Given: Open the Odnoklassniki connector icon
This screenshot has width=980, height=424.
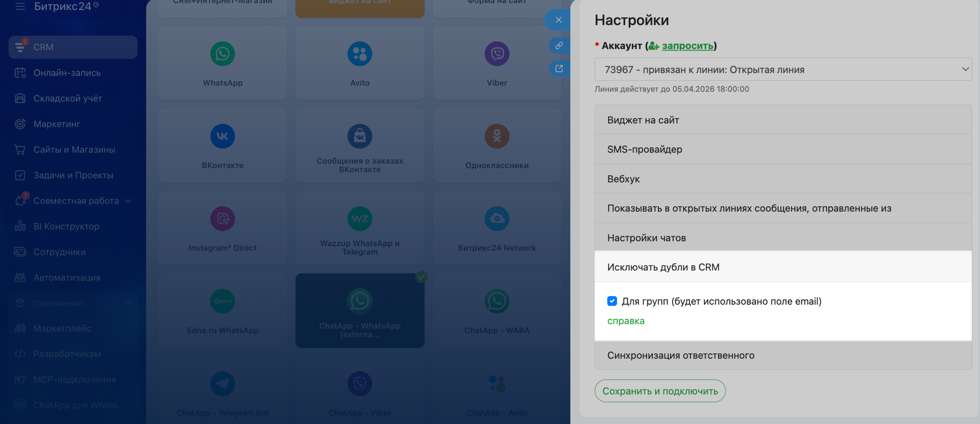Looking at the screenshot, I should pos(496,137).
